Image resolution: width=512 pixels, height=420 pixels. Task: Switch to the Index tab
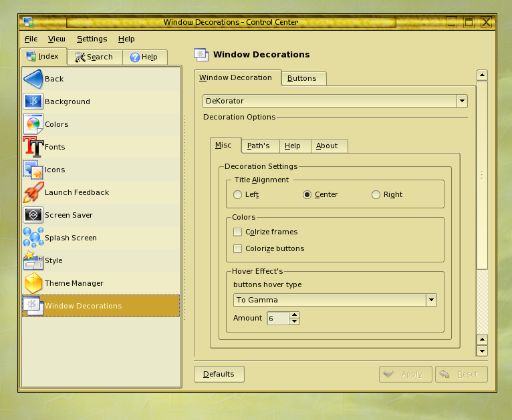click(43, 56)
